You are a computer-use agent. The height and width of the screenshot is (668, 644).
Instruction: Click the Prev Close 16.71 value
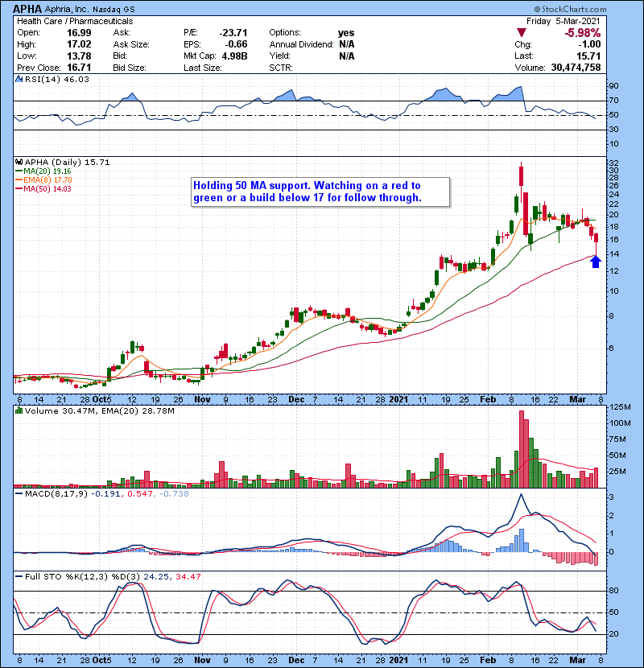(79, 68)
